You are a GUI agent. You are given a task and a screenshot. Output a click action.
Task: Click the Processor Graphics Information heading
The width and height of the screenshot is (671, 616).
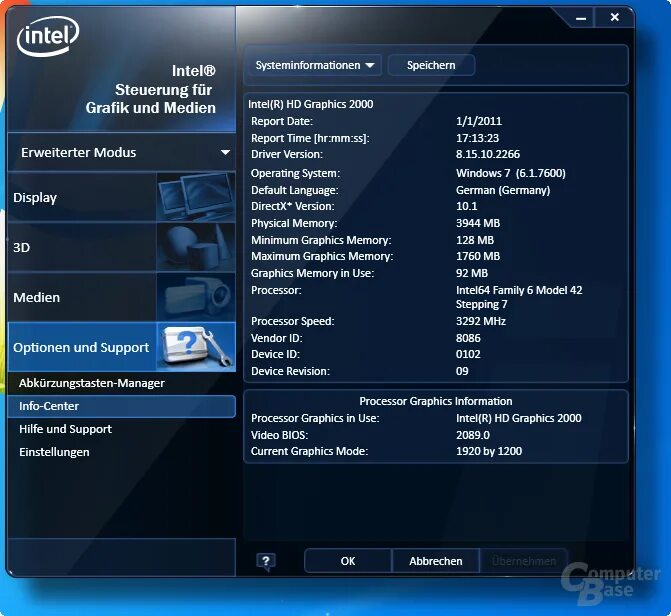[436, 401]
